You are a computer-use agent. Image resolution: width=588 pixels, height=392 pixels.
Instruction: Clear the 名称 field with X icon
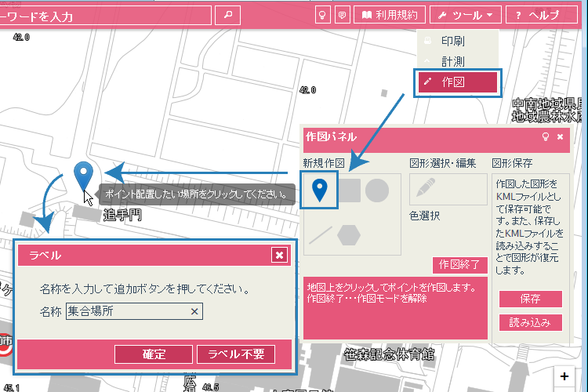point(194,311)
